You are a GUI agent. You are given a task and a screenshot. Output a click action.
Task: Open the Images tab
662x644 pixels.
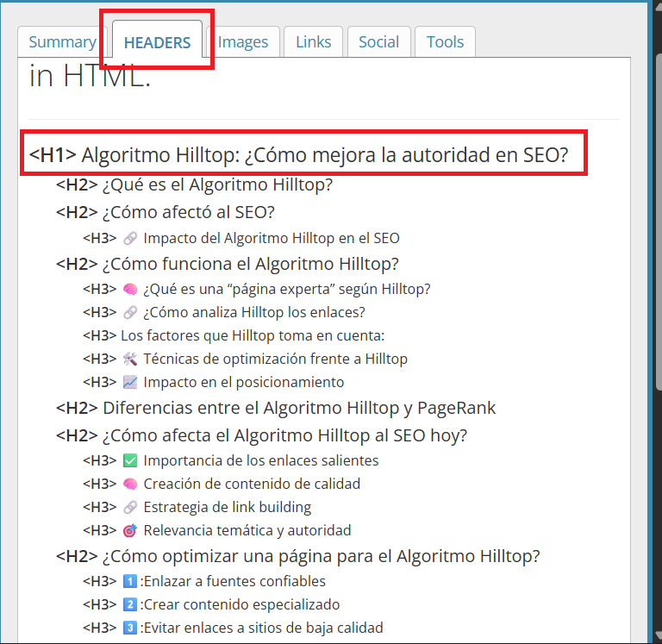(x=242, y=41)
